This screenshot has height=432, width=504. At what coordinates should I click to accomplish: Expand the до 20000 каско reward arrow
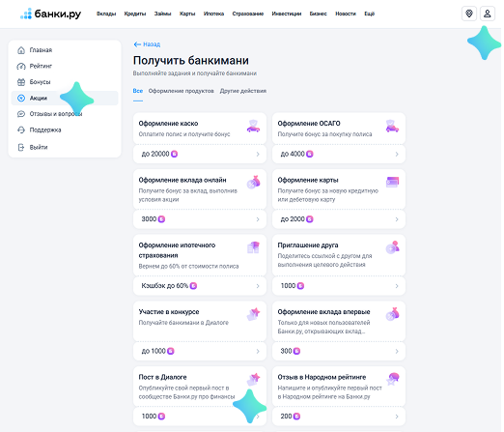coord(258,155)
